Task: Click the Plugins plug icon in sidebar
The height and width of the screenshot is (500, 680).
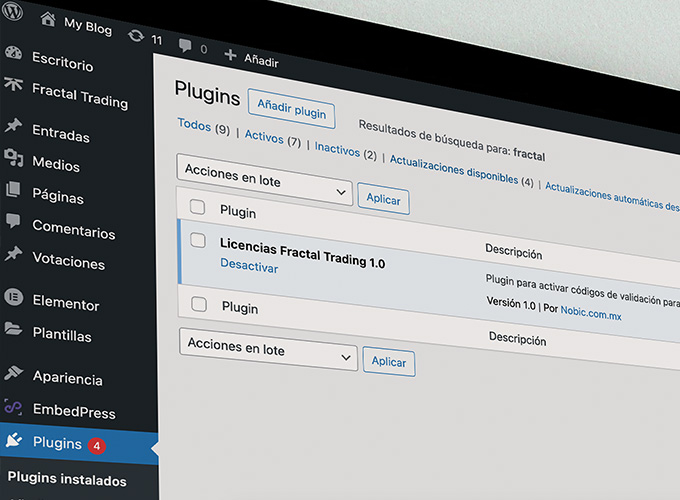Action: pos(14,440)
